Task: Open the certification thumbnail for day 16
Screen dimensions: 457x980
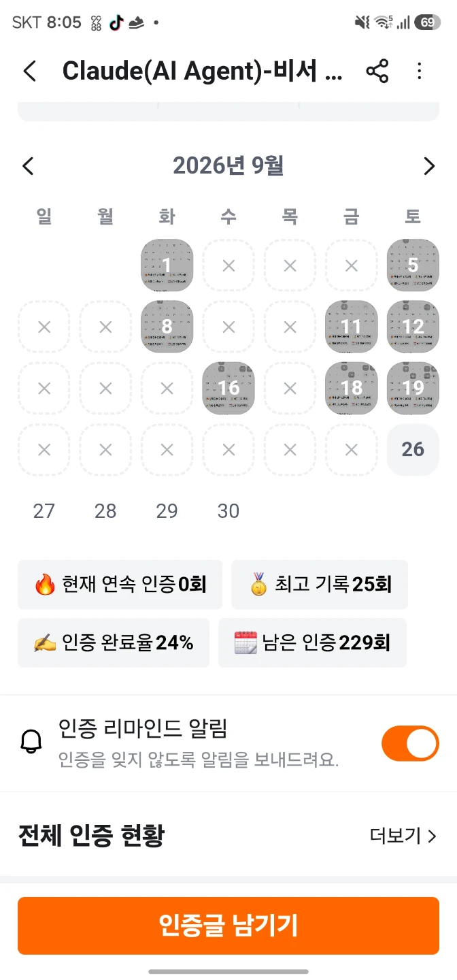Action: [228, 388]
